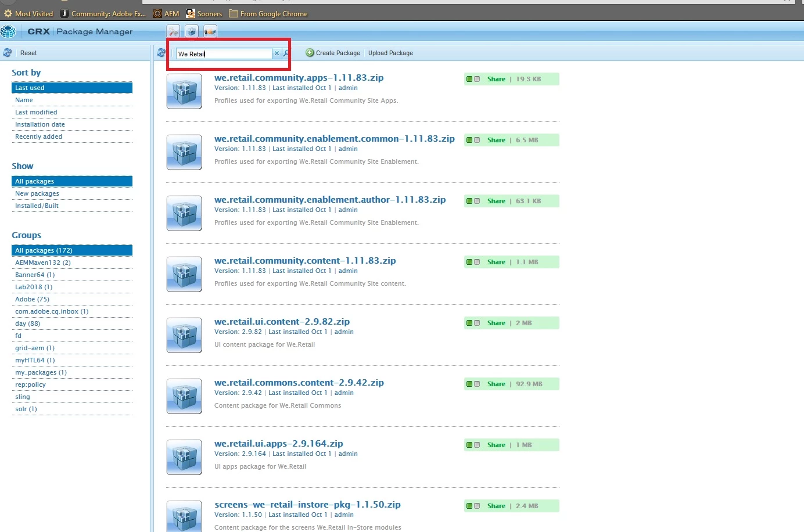This screenshot has height=532, width=804.
Task: Click Share for we.retail.commons.content package
Action: [x=496, y=384]
